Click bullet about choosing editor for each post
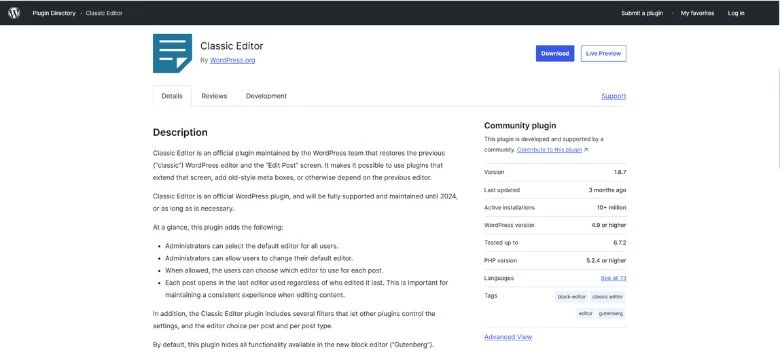The height and width of the screenshot is (360, 780). click(x=274, y=271)
